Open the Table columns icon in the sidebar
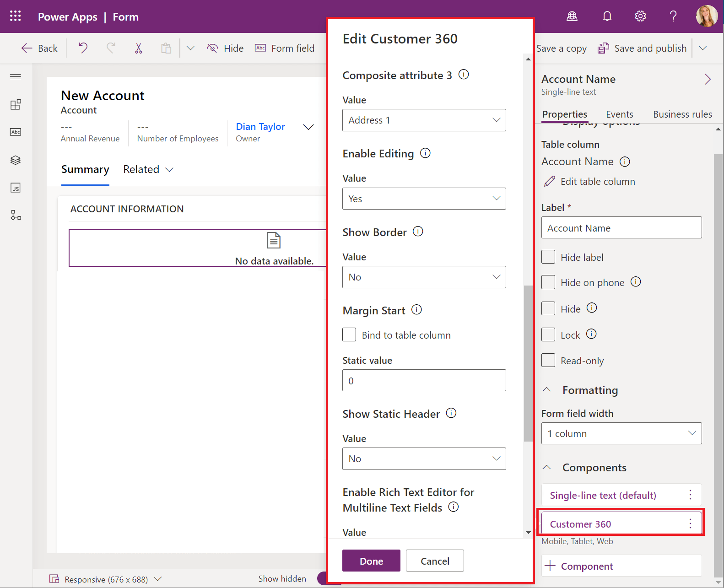Viewport: 724px width, 588px height. point(16,132)
